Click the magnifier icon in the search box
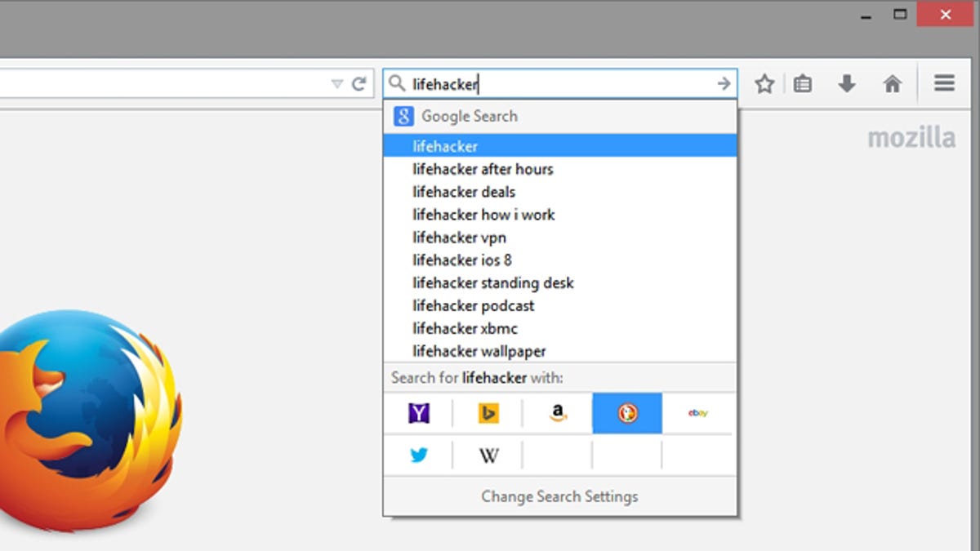 tap(397, 83)
